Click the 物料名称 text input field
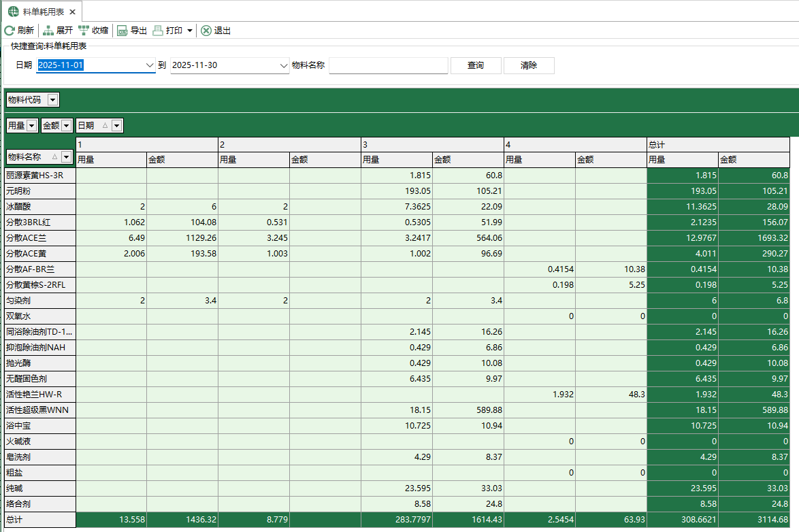 tap(388, 65)
